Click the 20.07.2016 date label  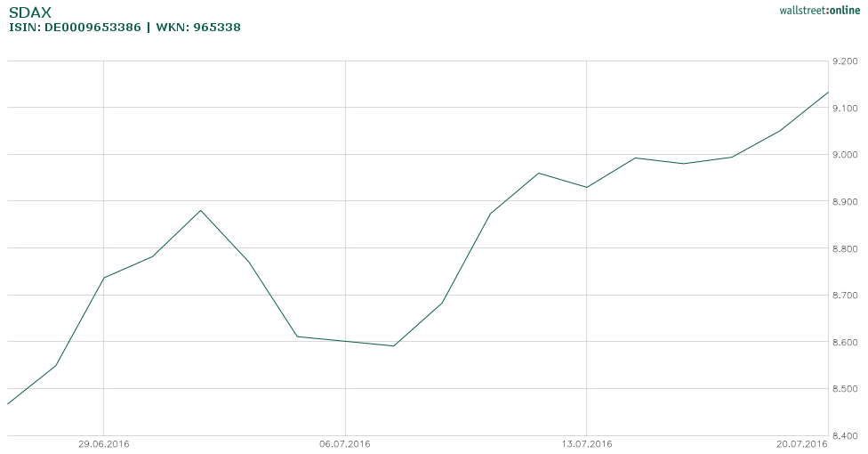(x=802, y=444)
